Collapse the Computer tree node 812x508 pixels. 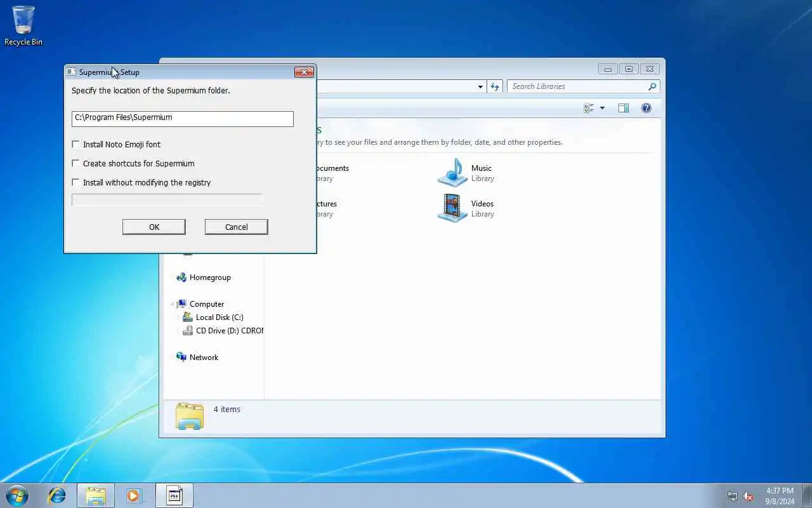pos(172,304)
